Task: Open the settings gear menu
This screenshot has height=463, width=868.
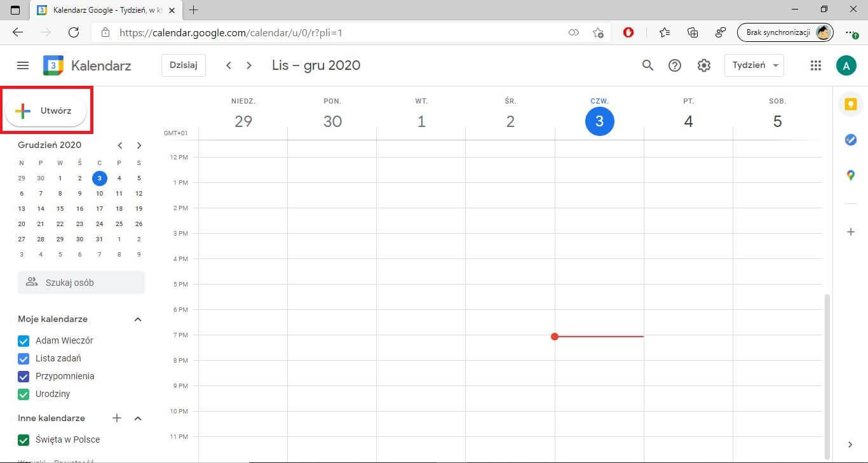Action: (704, 65)
